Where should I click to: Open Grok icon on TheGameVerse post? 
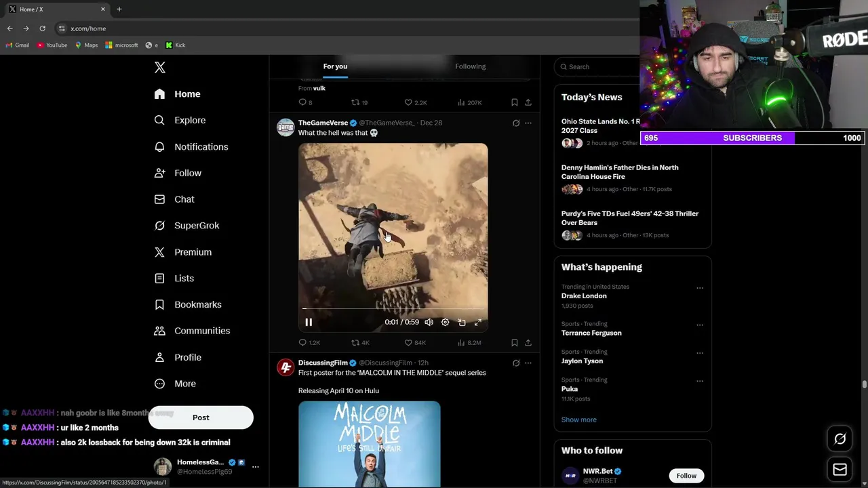point(516,123)
